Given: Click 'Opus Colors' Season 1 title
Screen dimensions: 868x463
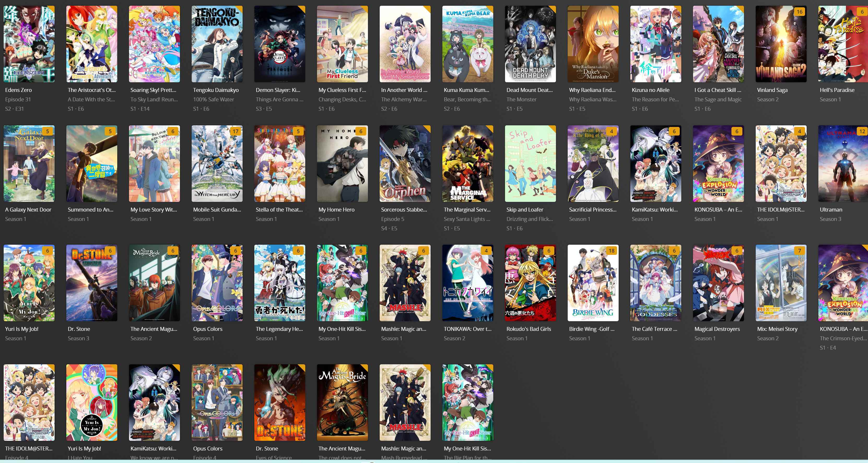Looking at the screenshot, I should coord(208,329).
